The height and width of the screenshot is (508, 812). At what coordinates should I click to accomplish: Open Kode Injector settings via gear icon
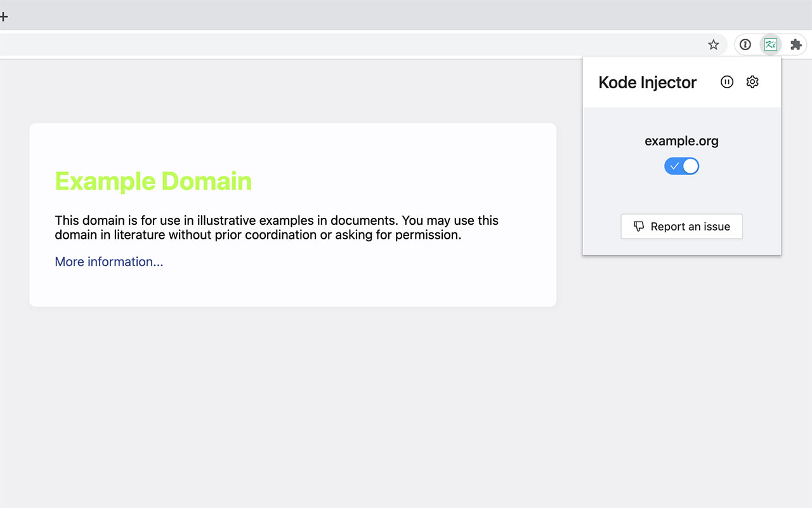[752, 82]
